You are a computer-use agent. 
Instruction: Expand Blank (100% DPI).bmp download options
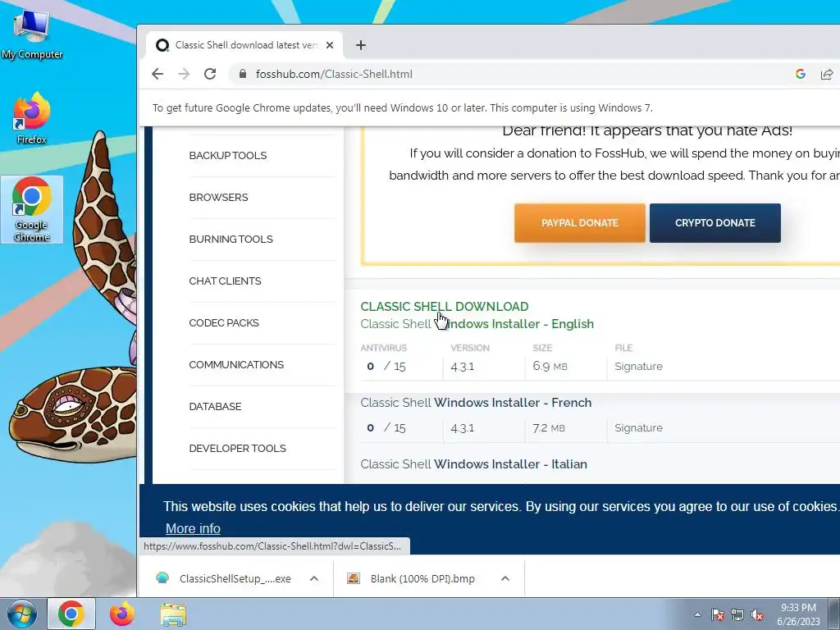coord(505,578)
